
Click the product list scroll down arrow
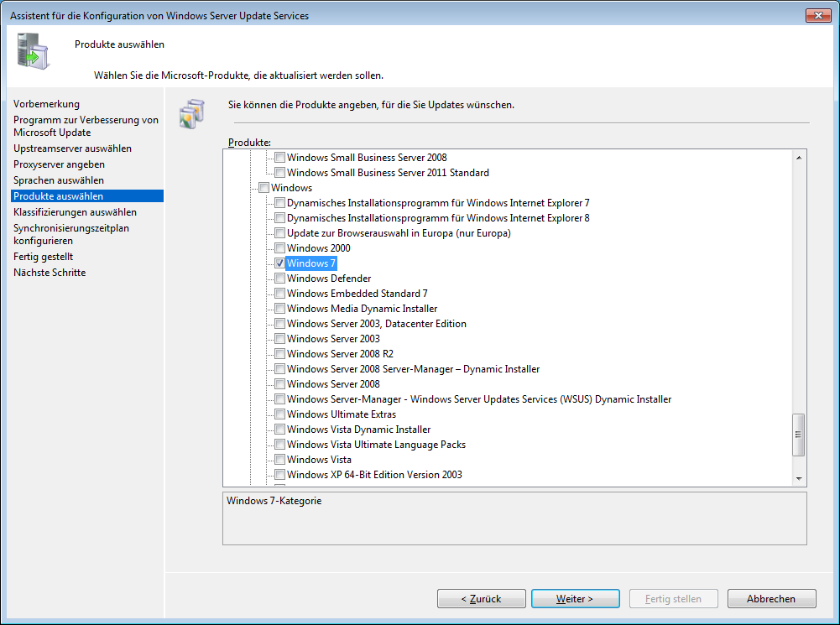click(x=799, y=479)
